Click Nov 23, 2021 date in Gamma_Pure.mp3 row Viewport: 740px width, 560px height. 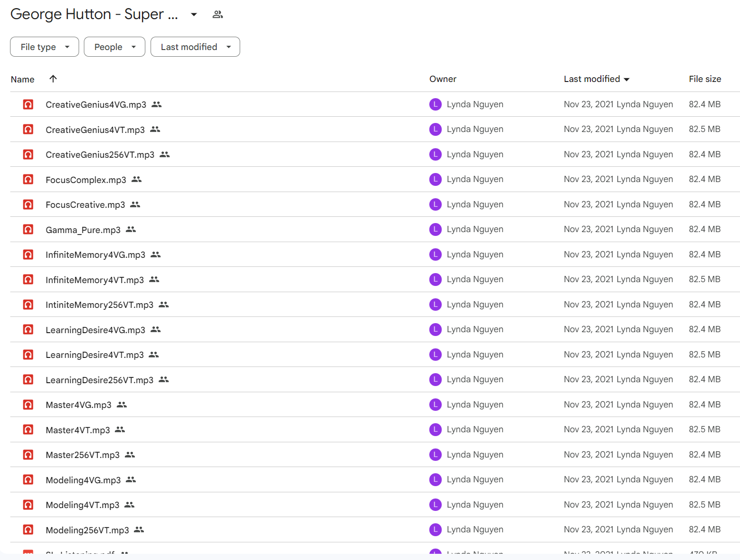tap(588, 229)
